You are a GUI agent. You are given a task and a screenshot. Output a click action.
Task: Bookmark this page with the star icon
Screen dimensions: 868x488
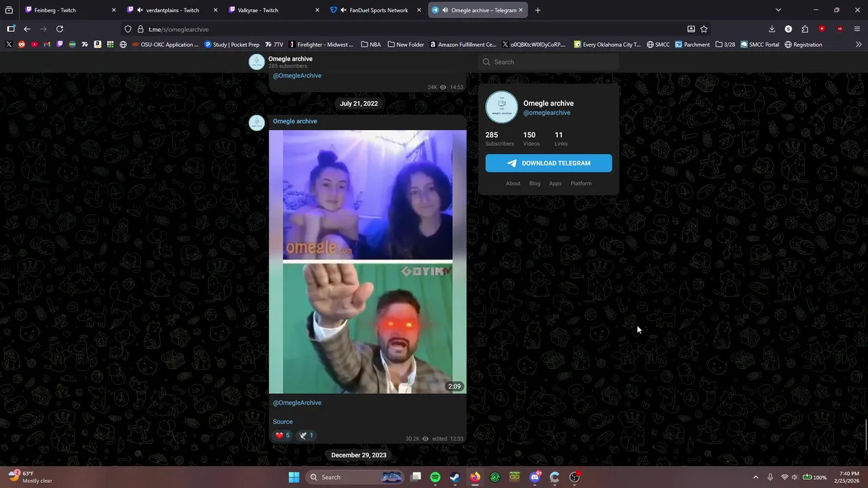(x=704, y=29)
